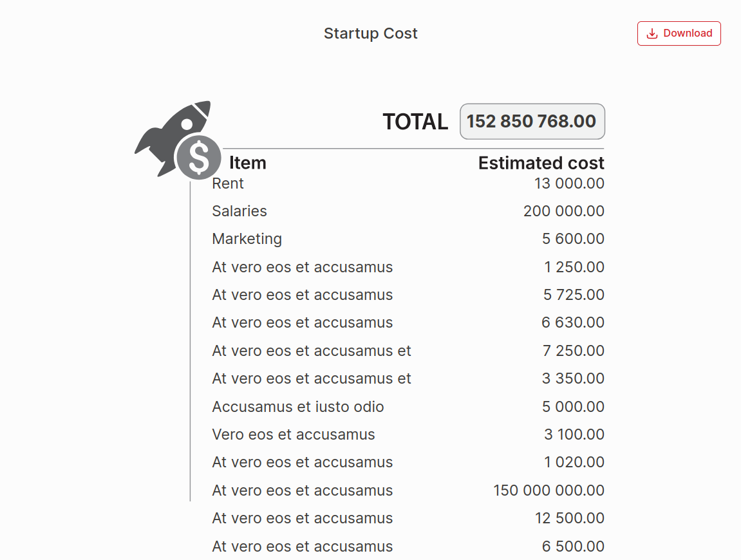The image size is (741, 560).
Task: Click the first At vero eos et accusamus row
Action: coord(302,266)
